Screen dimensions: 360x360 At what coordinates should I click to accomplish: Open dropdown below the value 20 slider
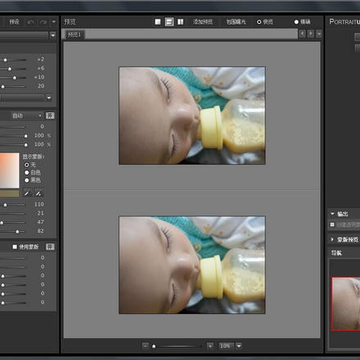[49, 98]
